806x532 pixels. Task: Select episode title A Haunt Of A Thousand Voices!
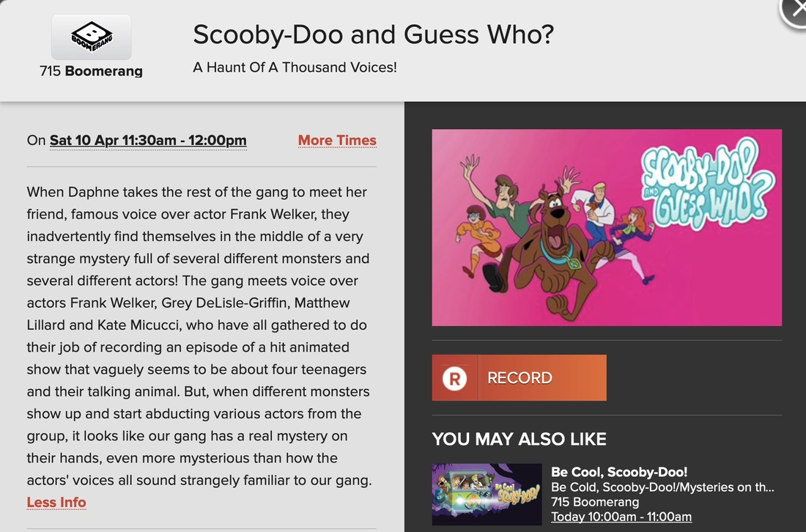(x=294, y=67)
